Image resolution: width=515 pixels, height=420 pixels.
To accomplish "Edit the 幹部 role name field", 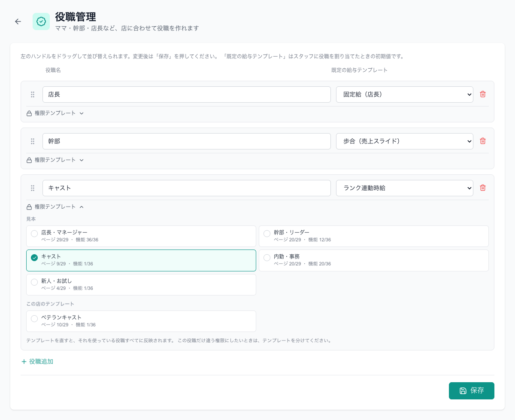I will (187, 141).
